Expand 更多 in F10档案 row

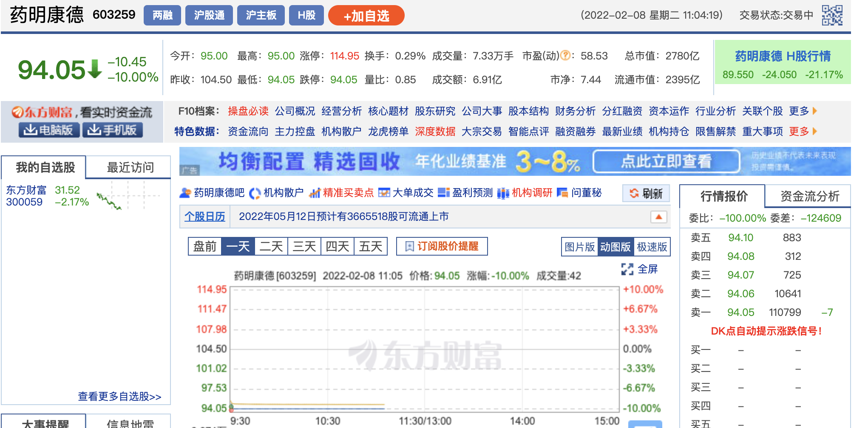click(x=803, y=111)
